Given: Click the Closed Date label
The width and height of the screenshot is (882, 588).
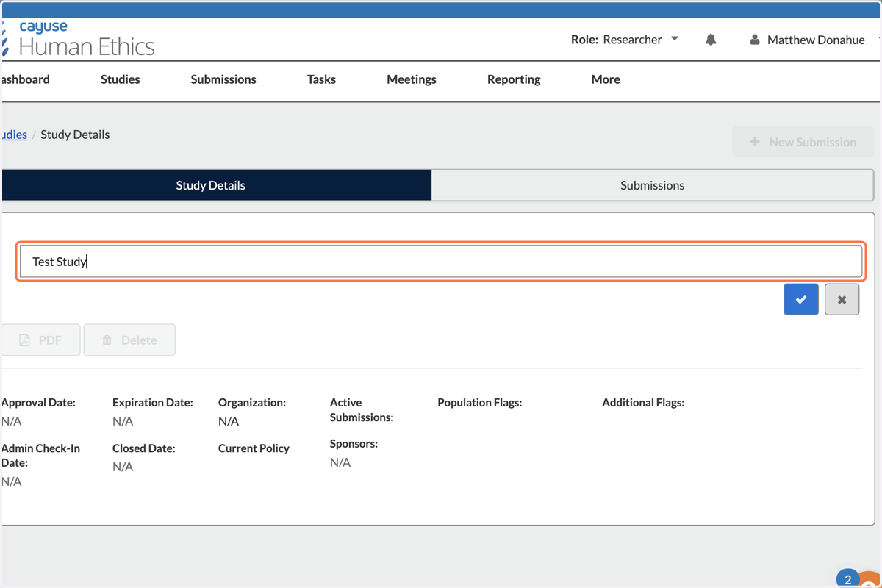Looking at the screenshot, I should click(x=144, y=448).
